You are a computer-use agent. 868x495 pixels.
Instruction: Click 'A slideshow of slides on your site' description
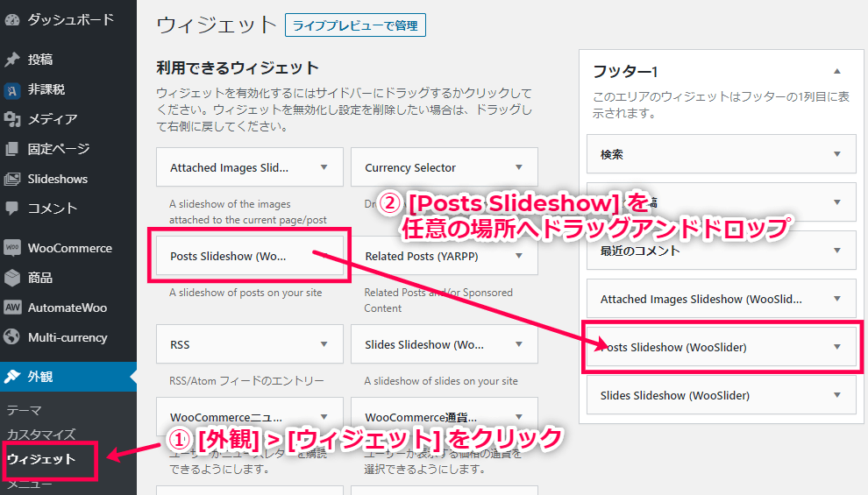441,380
